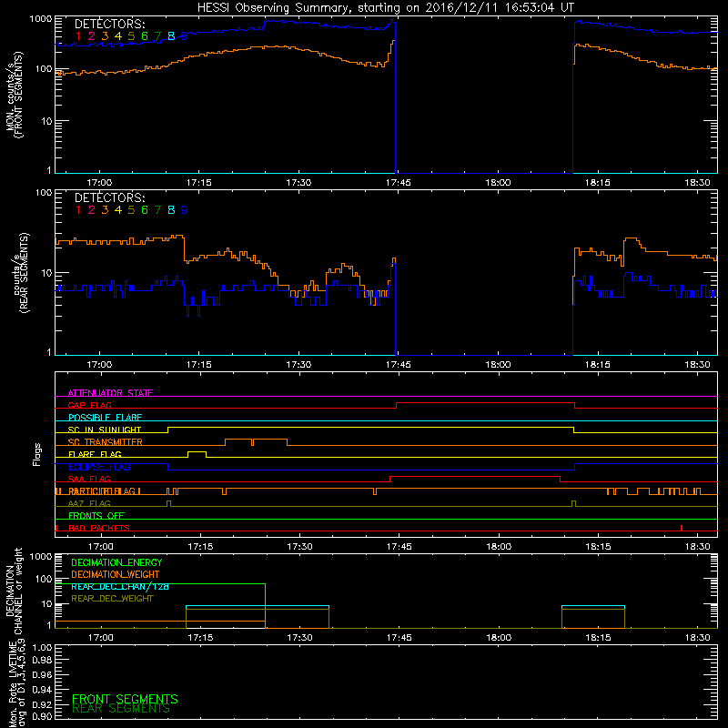Select detector 4 in rear segments legend
This screenshot has width=728, height=728.
tap(118, 210)
